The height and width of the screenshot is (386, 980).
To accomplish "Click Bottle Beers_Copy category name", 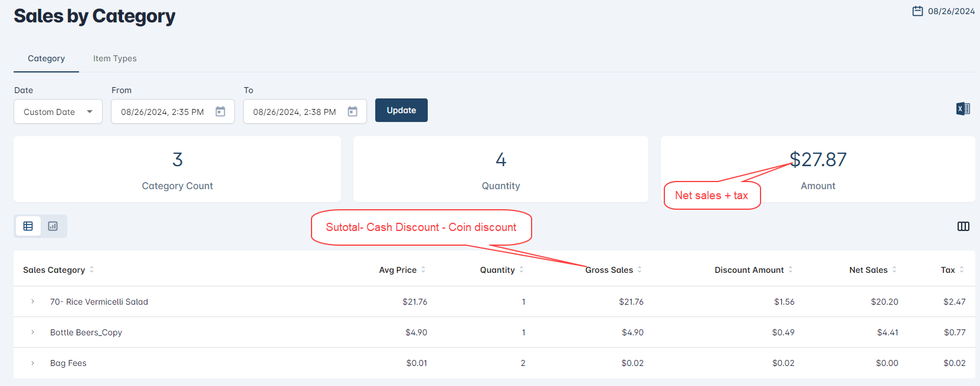I will pos(86,332).
